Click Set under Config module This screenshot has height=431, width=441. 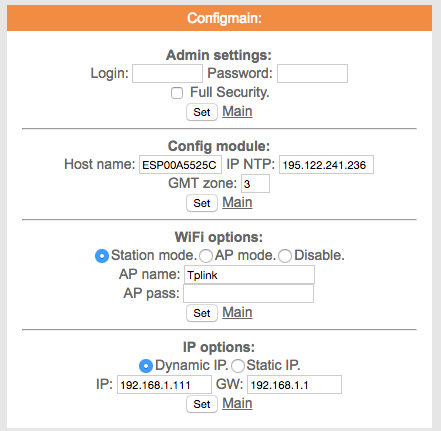tap(202, 203)
